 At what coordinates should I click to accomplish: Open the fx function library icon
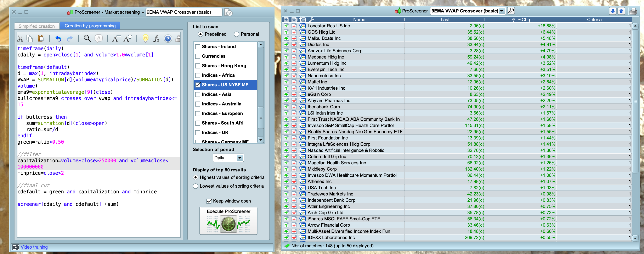[156, 39]
